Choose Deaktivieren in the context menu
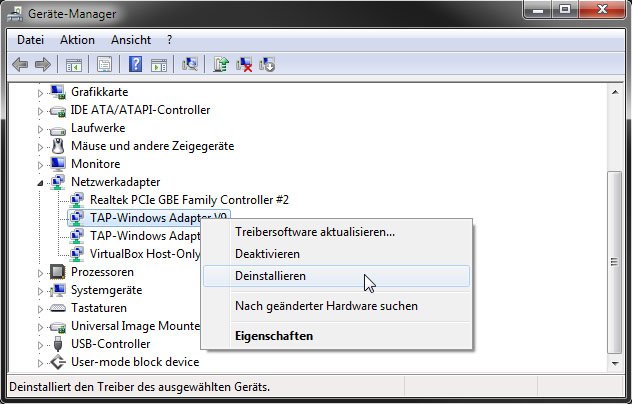 point(336,254)
